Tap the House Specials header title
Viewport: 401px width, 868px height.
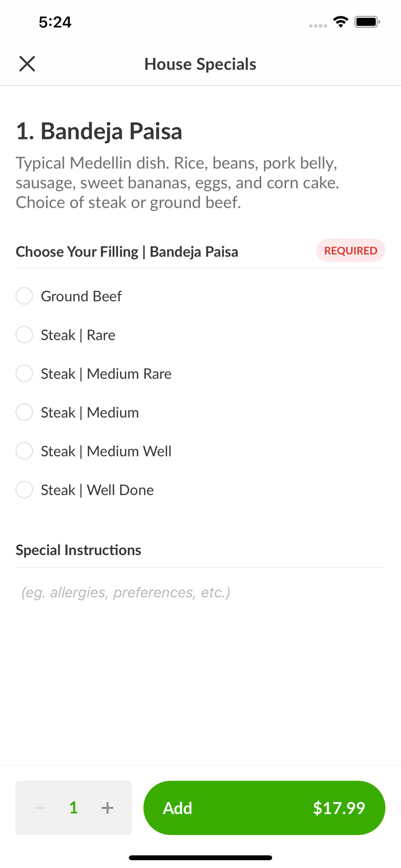click(x=200, y=64)
